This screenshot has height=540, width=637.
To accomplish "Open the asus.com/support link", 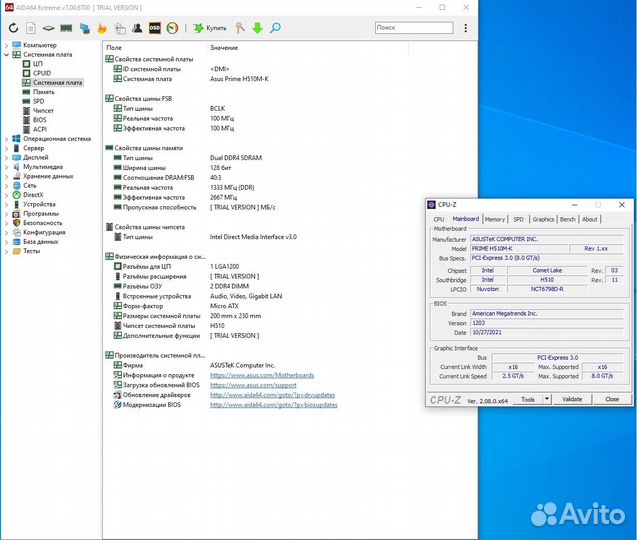I will pos(253,385).
